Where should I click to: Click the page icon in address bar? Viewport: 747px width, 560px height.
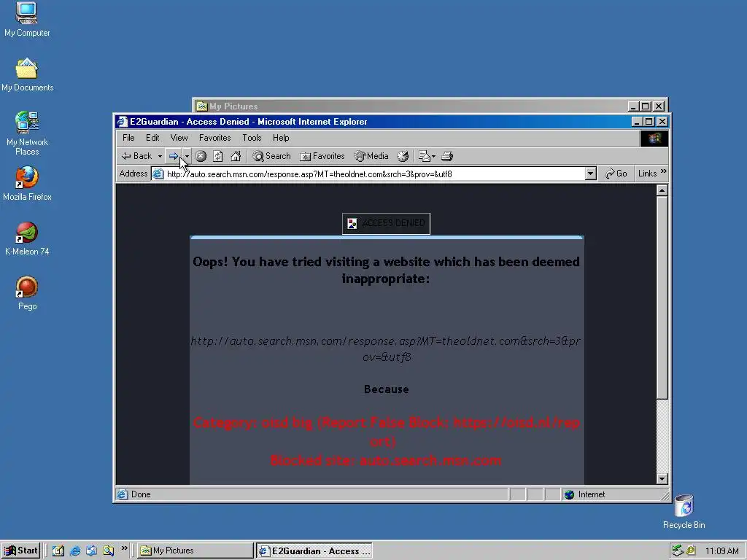pos(158,174)
